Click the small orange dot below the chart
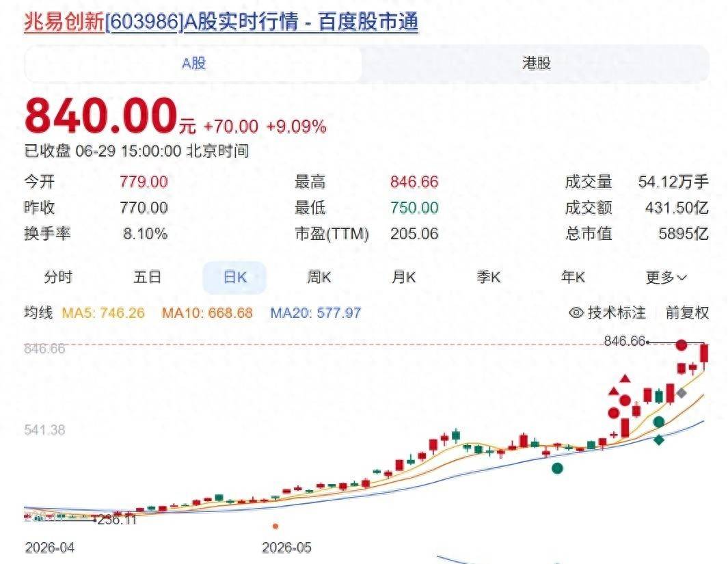 pyautogui.click(x=275, y=526)
